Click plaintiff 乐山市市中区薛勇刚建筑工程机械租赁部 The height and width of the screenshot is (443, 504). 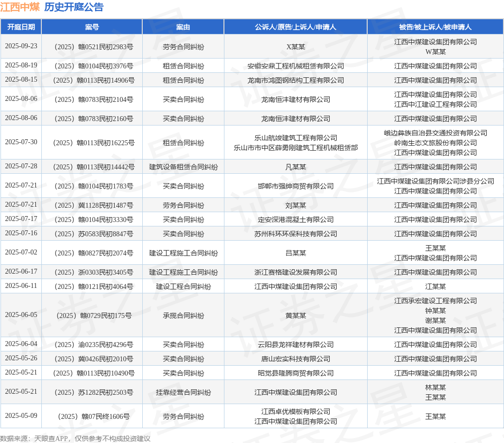(x=296, y=148)
